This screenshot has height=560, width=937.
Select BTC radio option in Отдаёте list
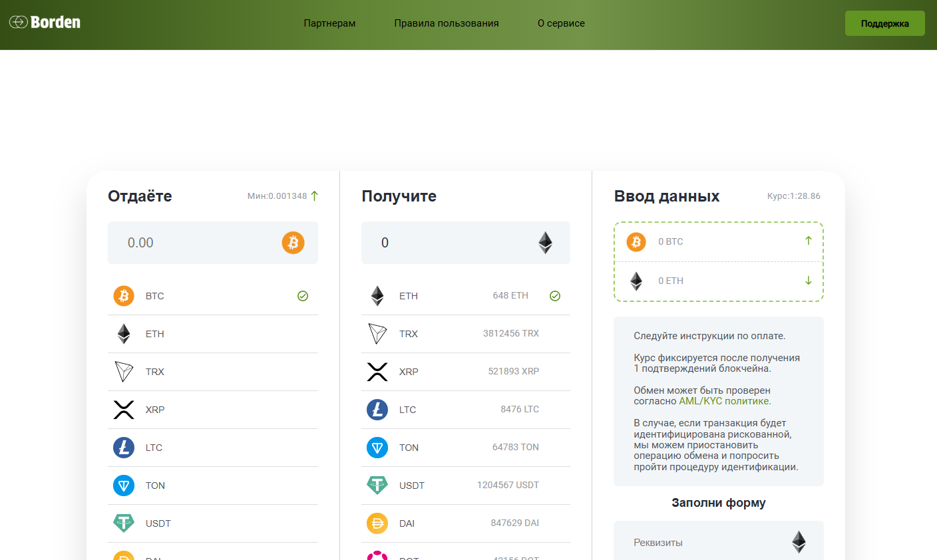tap(303, 296)
